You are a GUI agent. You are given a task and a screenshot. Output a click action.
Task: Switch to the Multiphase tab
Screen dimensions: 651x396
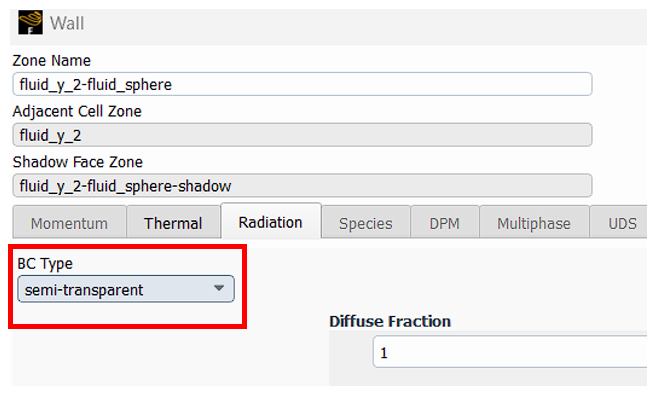click(534, 223)
